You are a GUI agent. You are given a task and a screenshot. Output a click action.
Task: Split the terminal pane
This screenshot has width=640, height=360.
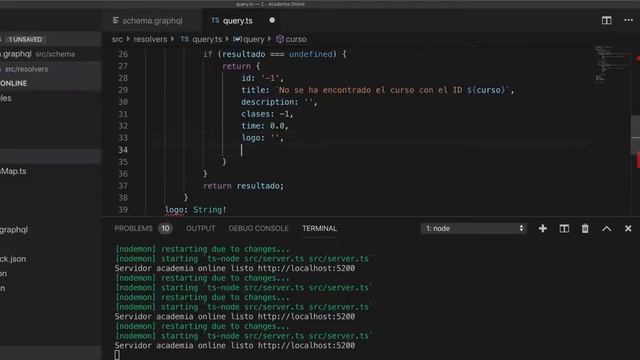(x=564, y=229)
